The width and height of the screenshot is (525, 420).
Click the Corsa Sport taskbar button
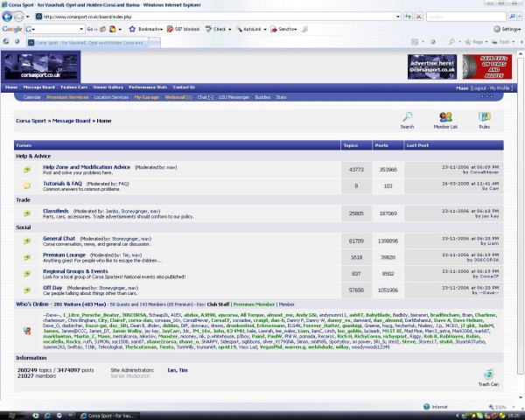click(x=109, y=416)
